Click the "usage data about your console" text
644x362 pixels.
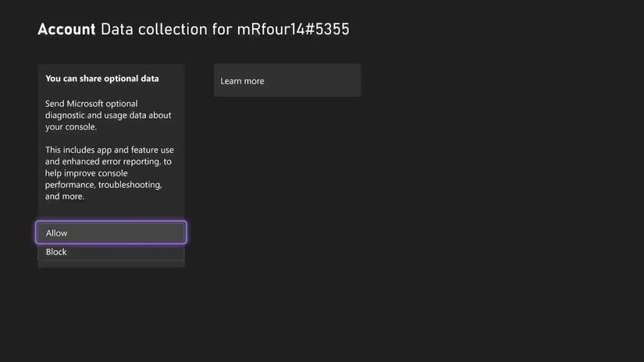point(108,121)
